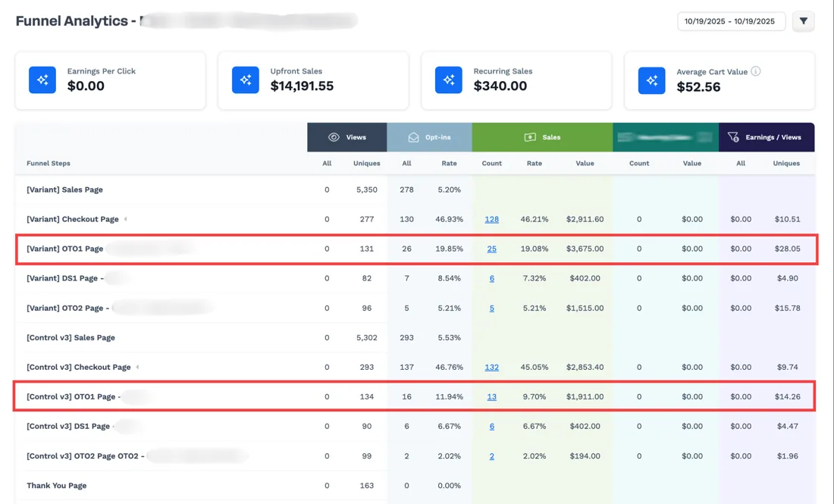Click the Recurring Sales sparkle icon
834x504 pixels.
[x=448, y=80]
